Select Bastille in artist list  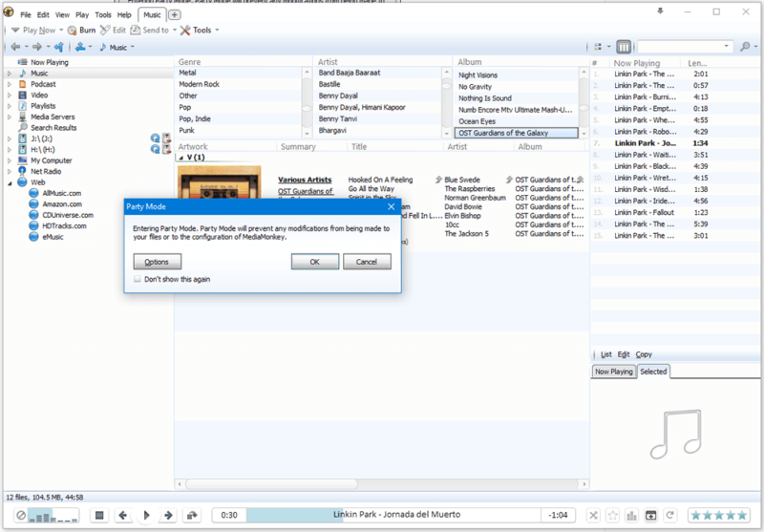[329, 84]
